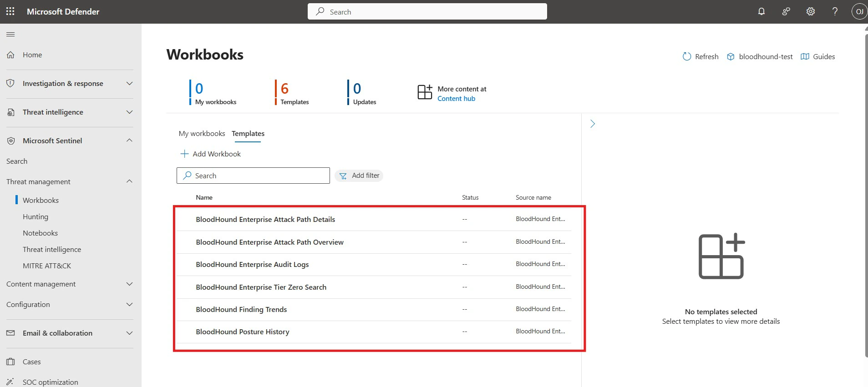This screenshot has height=387, width=868.
Task: Click the 0 Updates counter
Action: 362,92
